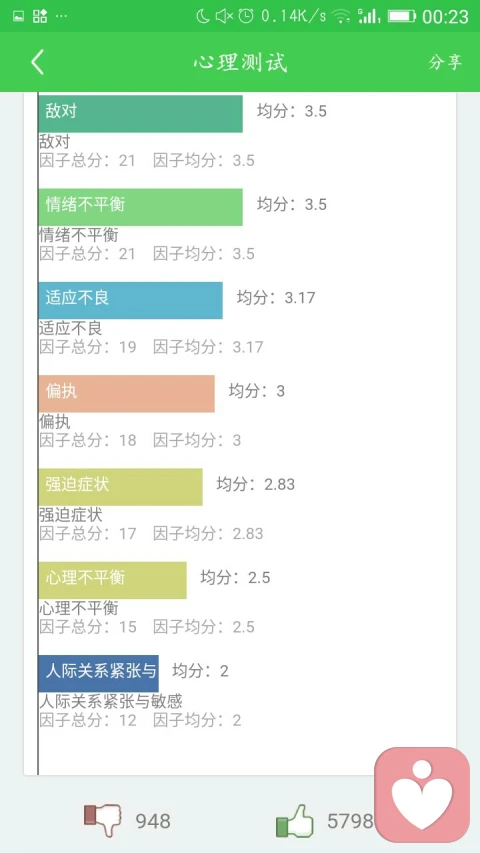Select the 心理不平衡 bar

pos(113,580)
